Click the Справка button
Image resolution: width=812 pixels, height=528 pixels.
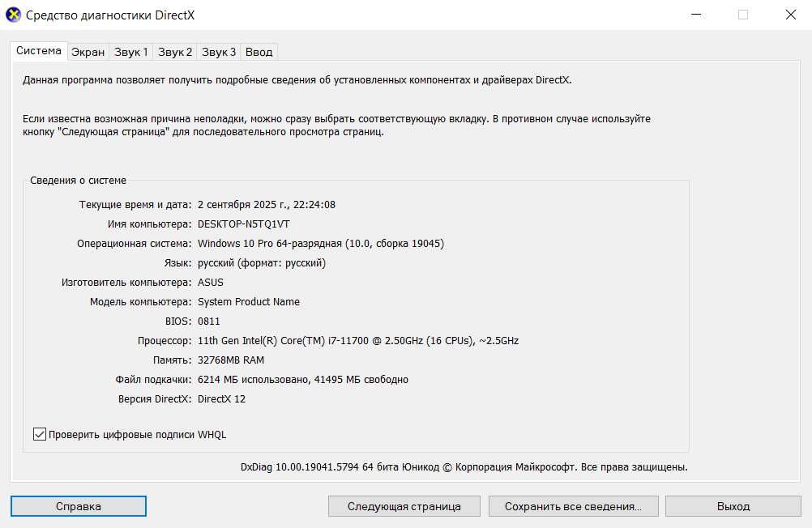pyautogui.click(x=78, y=506)
